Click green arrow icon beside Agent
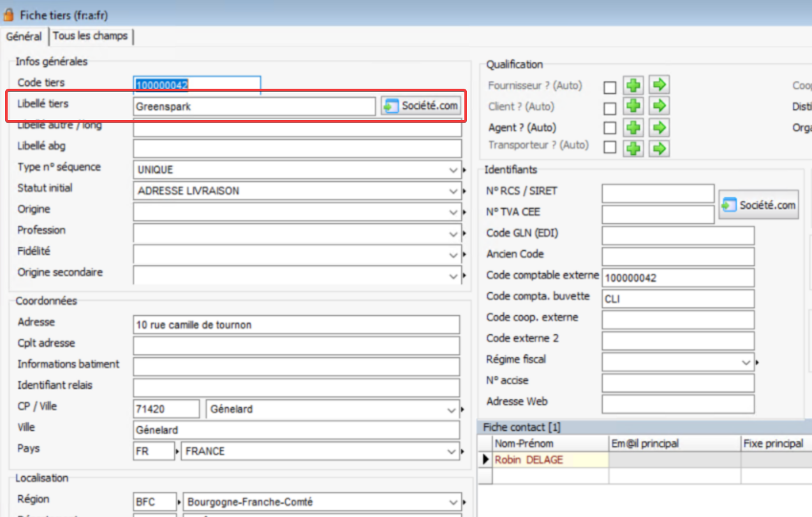This screenshot has width=812, height=517. [660, 128]
